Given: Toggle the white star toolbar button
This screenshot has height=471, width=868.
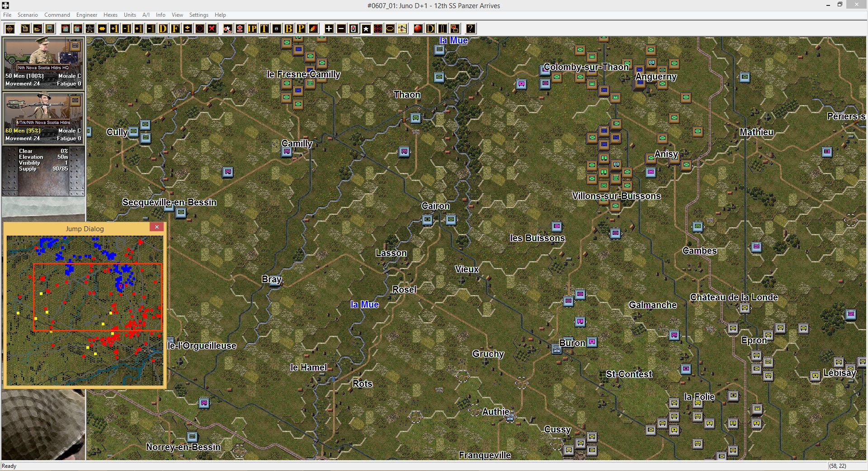Looking at the screenshot, I should point(366,29).
